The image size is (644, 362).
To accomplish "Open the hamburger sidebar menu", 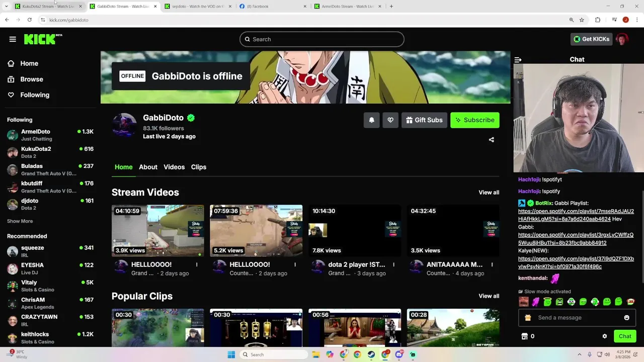I will tap(13, 39).
